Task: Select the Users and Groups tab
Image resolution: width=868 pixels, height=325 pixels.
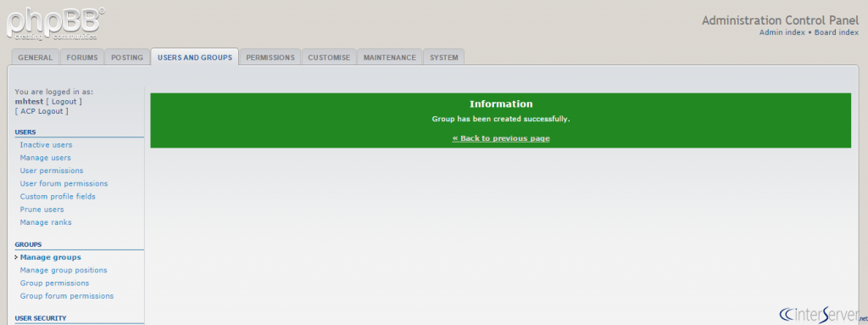Action: 195,57
